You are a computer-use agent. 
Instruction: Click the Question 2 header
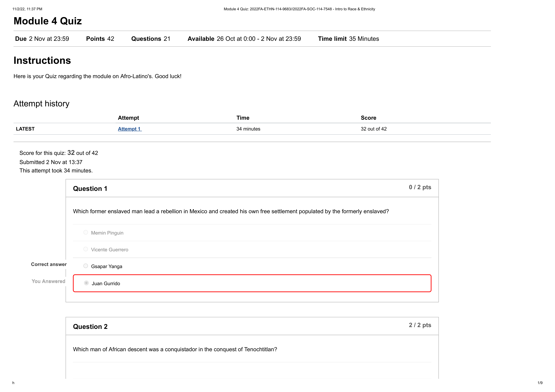90,327
